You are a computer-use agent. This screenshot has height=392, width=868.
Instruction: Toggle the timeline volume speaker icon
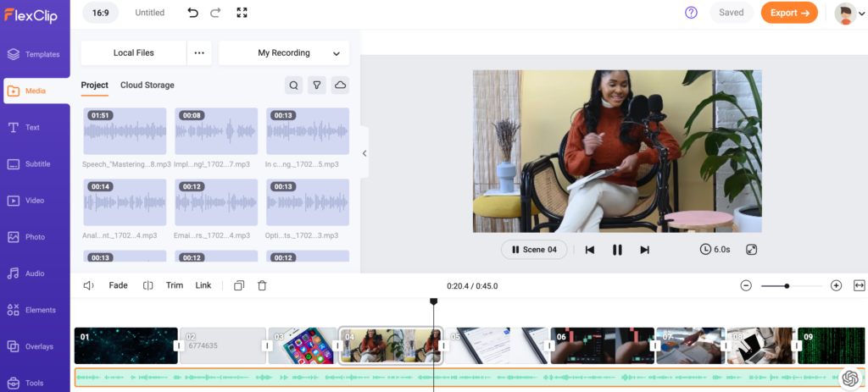88,285
